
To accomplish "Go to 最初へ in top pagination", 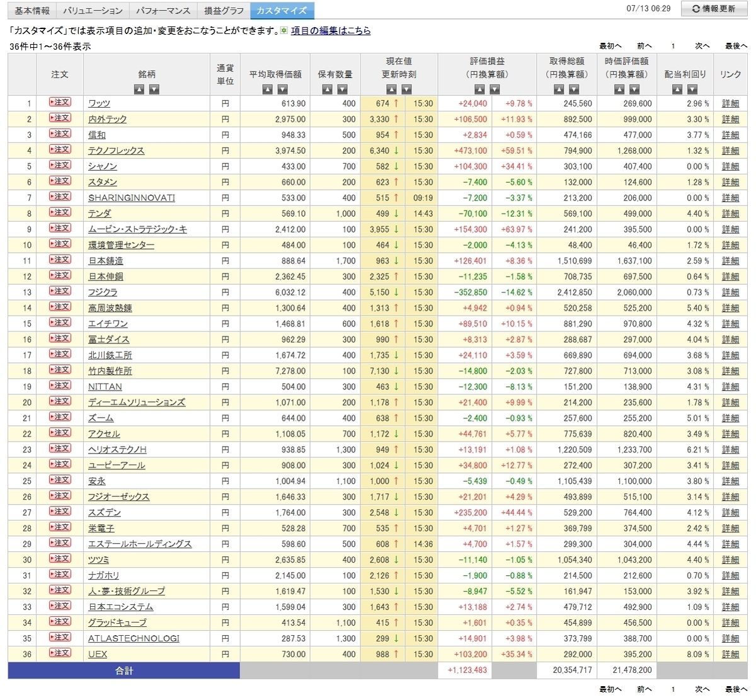I will tap(610, 46).
